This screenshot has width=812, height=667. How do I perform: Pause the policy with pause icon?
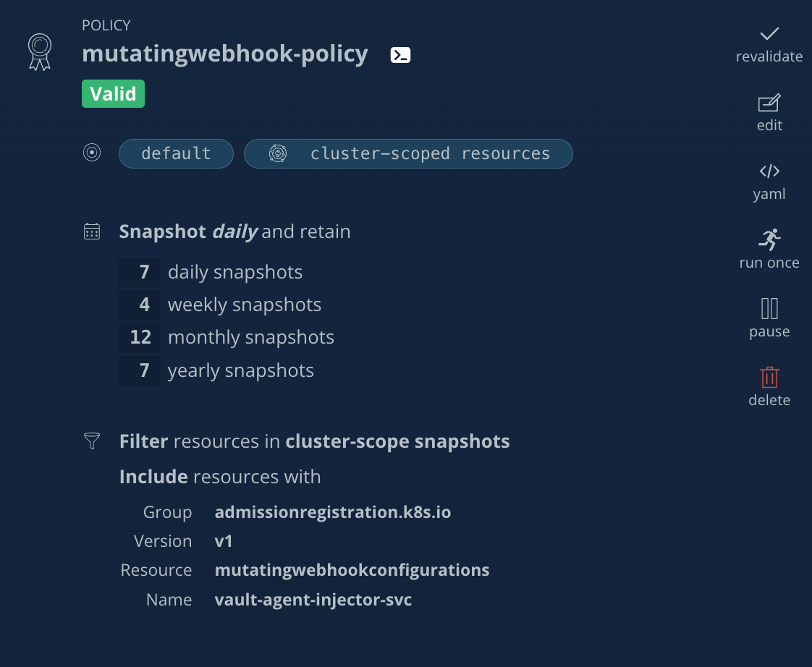[769, 309]
